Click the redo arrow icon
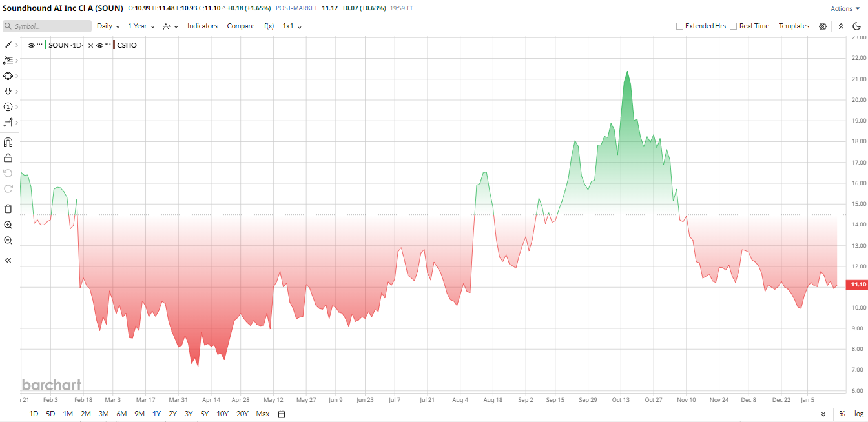 (x=8, y=188)
